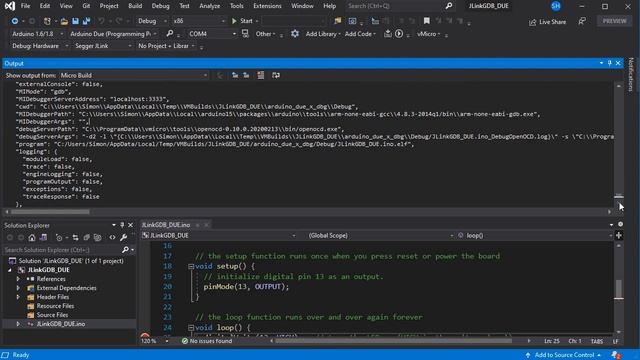The height and width of the screenshot is (360, 640).
Task: Click the Navigate Backward arrow icon
Action: tap(15, 21)
